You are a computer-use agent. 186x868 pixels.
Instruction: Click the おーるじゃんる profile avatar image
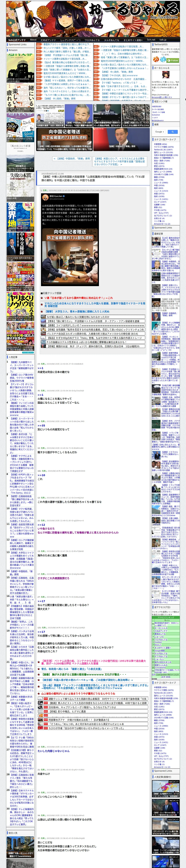(166, 75)
